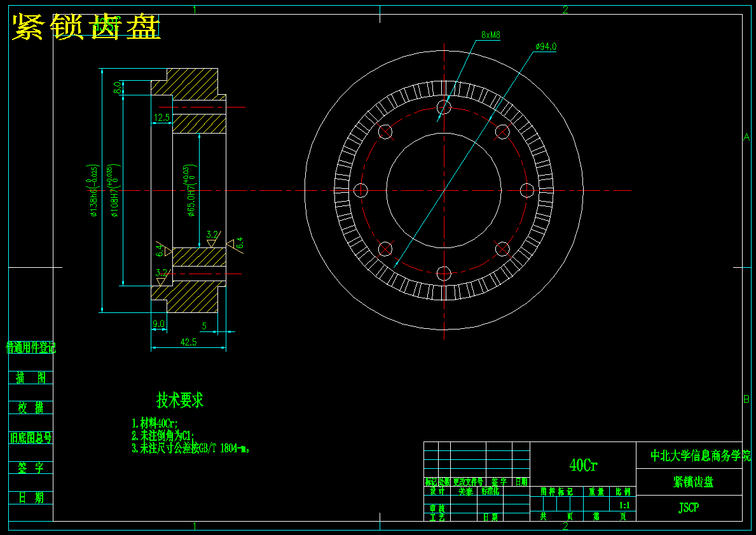Click the 审核 row label

point(437,508)
